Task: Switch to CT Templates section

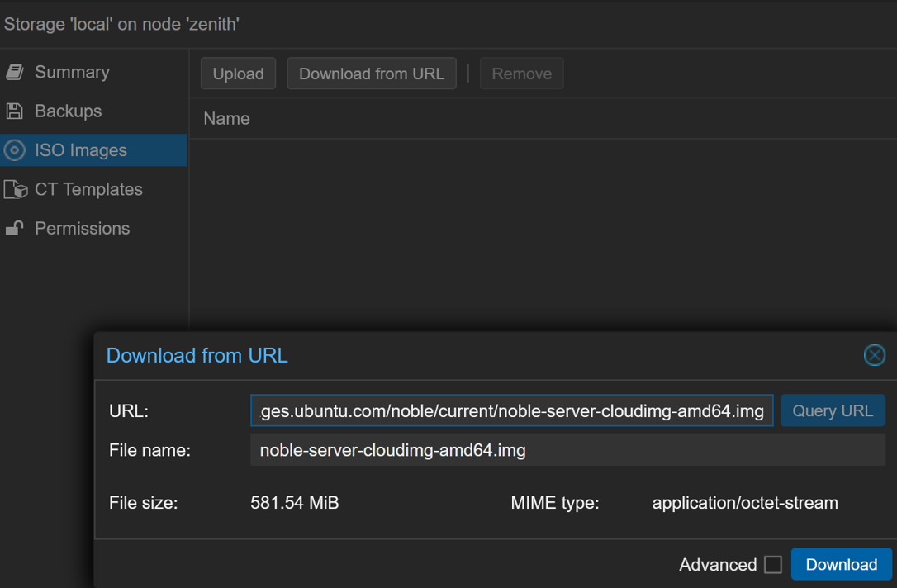Action: (x=88, y=189)
